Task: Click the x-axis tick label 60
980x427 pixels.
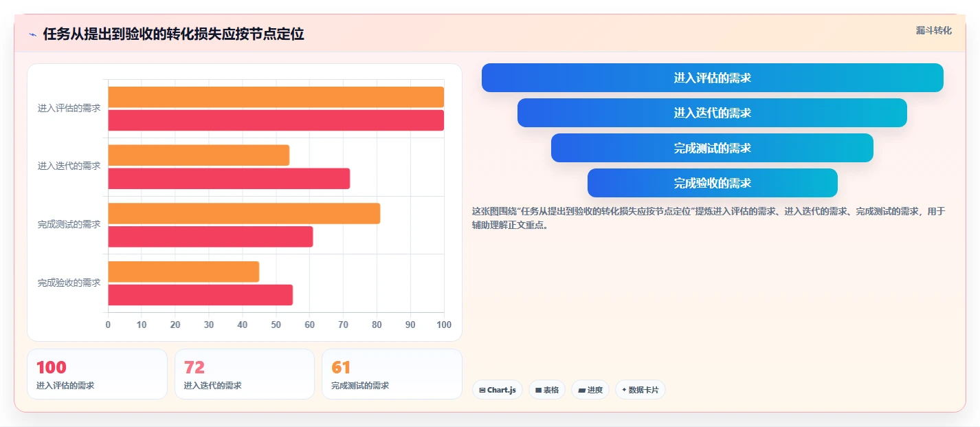Action: pos(309,325)
